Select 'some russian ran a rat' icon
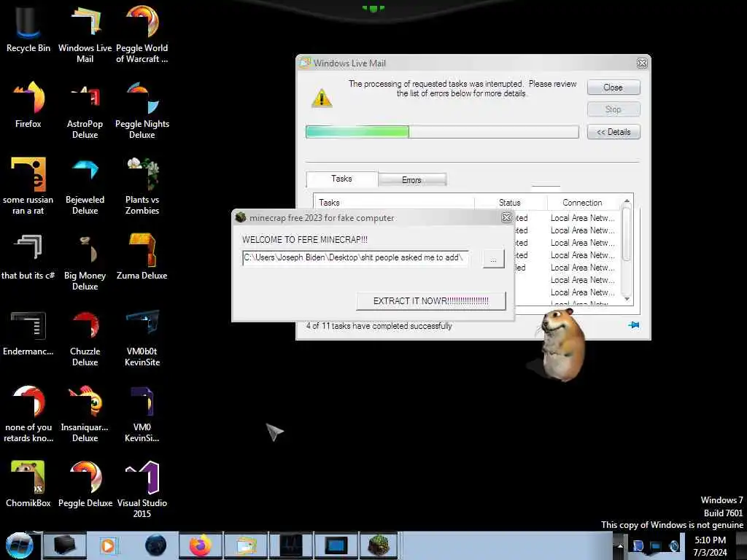This screenshot has width=747, height=560. pos(28,186)
